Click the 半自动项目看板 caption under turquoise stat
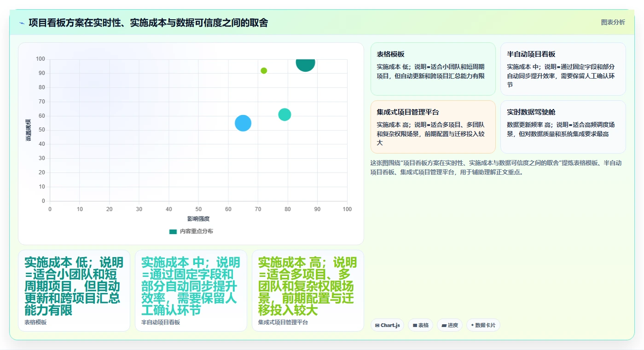644x350 pixels. pos(161,322)
